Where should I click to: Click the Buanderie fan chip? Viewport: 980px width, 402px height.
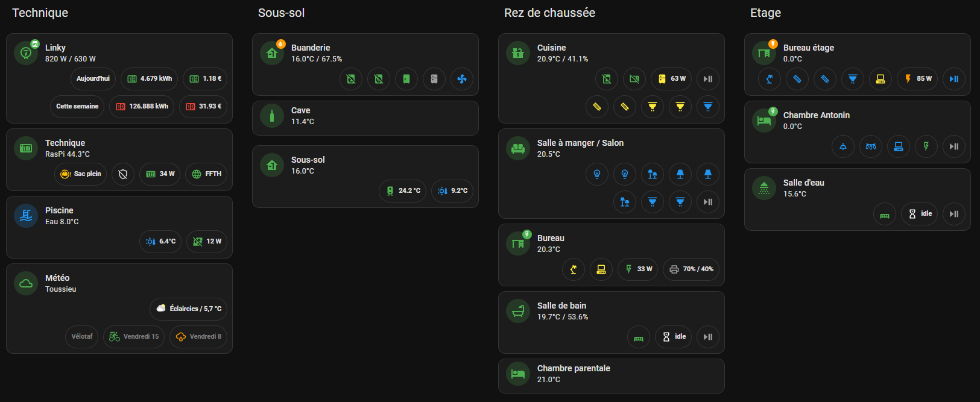click(461, 79)
